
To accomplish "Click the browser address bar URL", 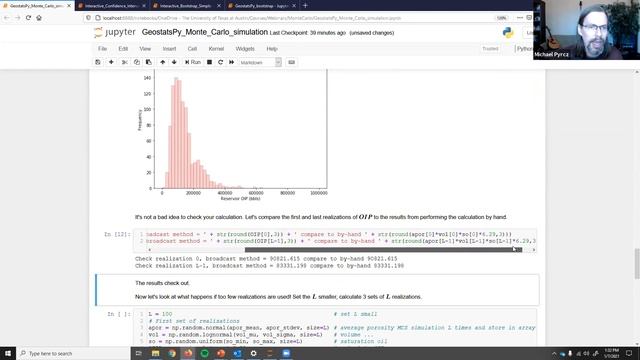I will pyautogui.click(x=252, y=18).
